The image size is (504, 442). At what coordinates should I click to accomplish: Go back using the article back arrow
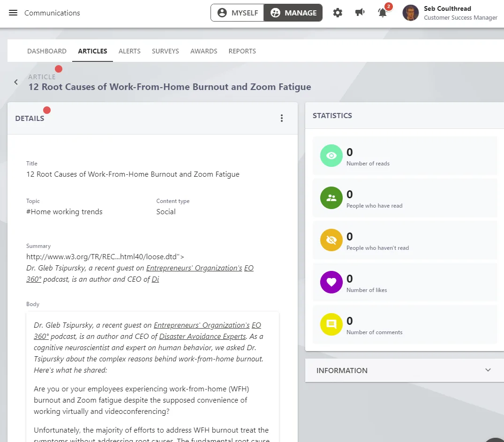[16, 82]
